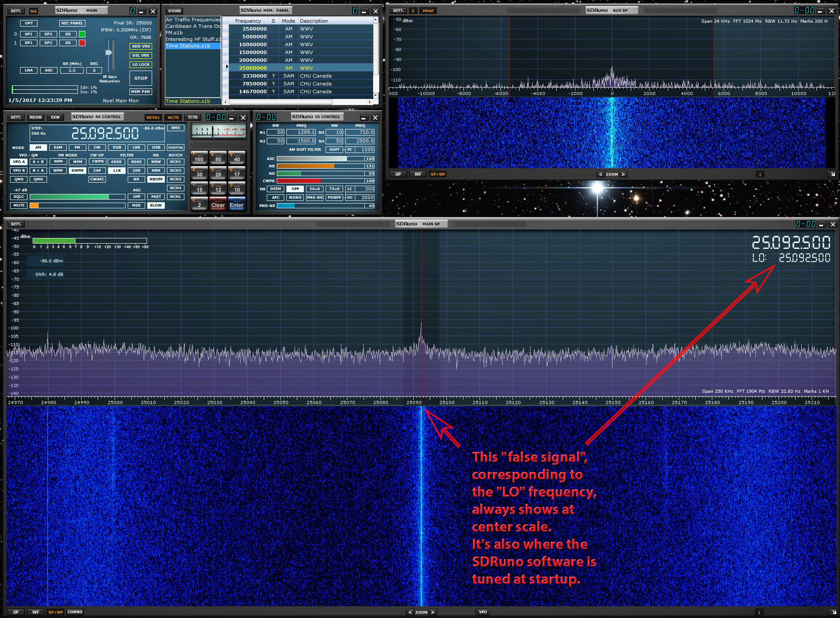Select DIGITAL mode

click(176, 147)
